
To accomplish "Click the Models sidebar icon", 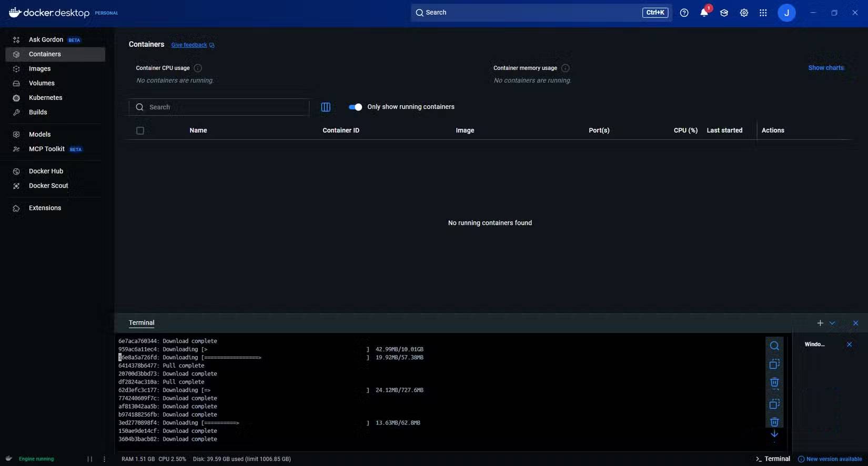I will (x=16, y=135).
